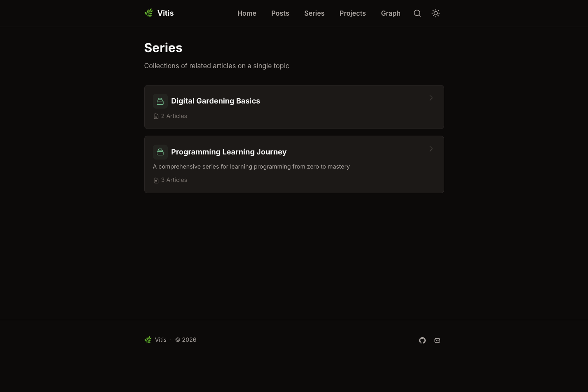
Task: Open the Programming Learning Journey series title
Action: (x=229, y=152)
